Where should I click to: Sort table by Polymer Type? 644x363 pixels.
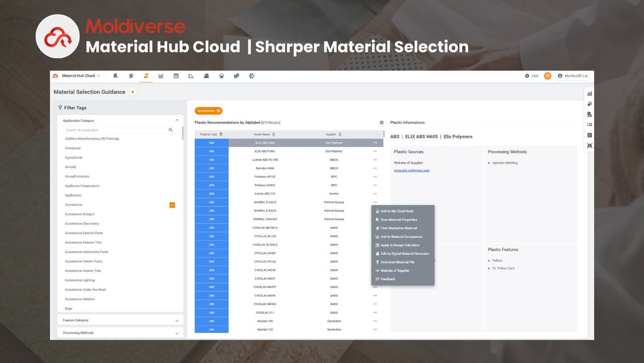pyautogui.click(x=221, y=134)
